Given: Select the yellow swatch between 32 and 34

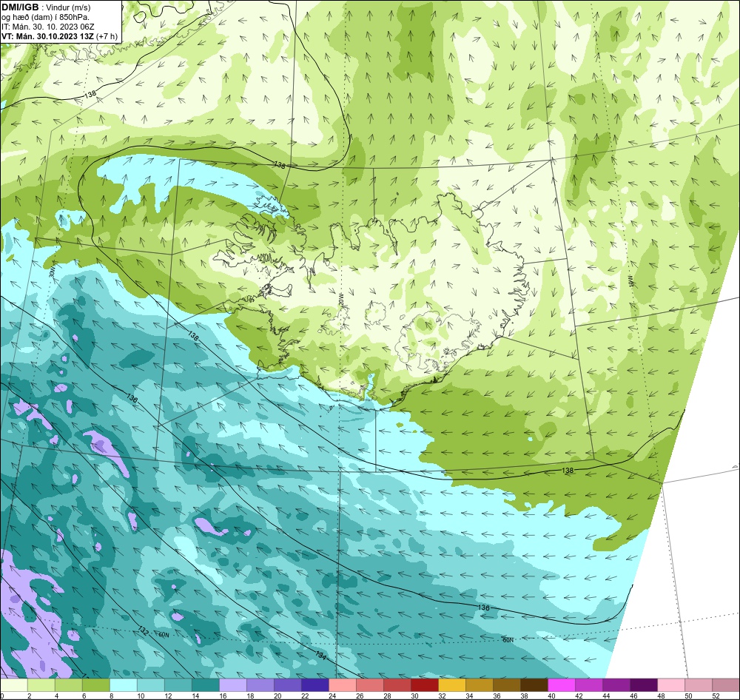Looking at the screenshot, I should [452, 684].
